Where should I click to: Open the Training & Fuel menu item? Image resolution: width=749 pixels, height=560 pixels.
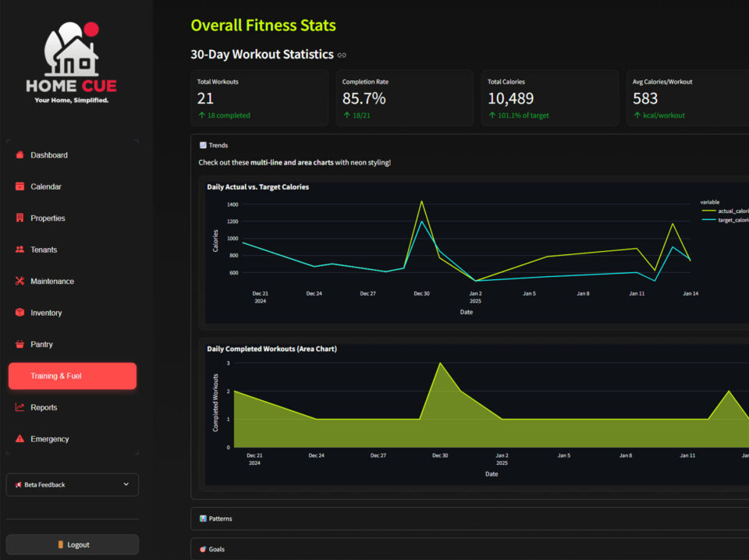[72, 376]
